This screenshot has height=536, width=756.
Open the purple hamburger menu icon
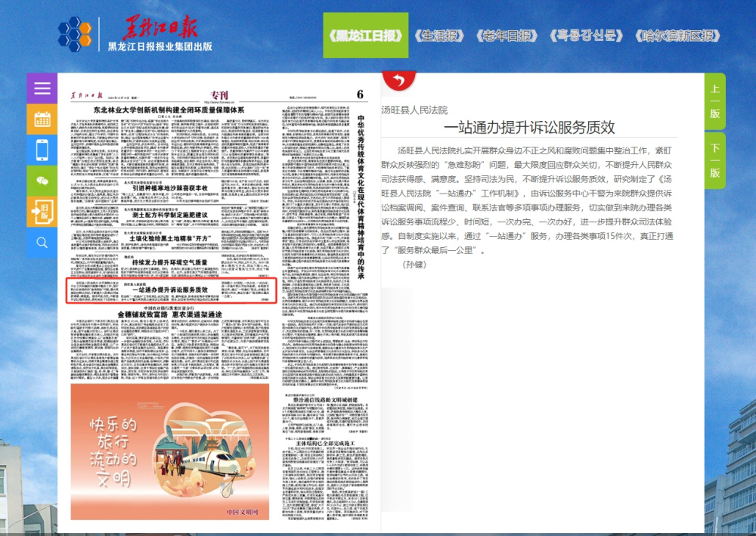click(42, 88)
